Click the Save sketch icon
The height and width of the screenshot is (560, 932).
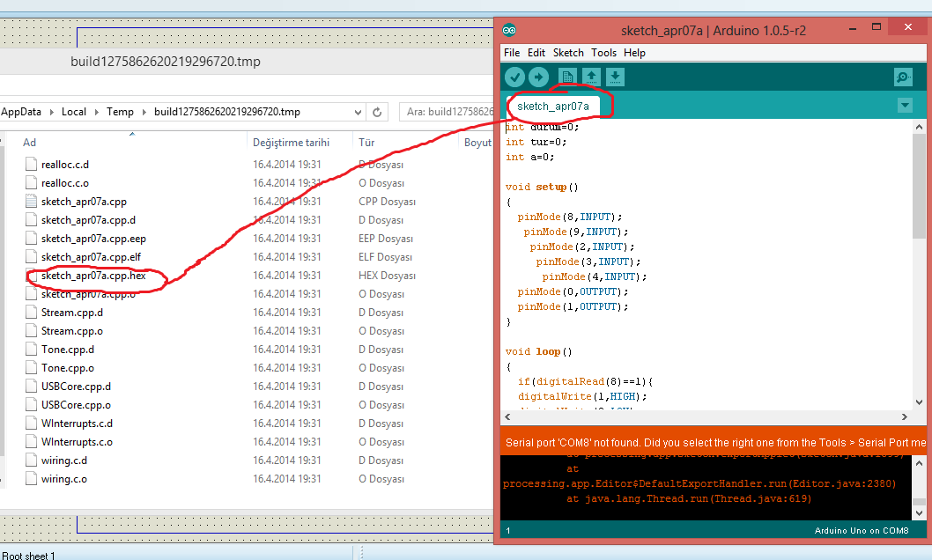[x=616, y=77]
